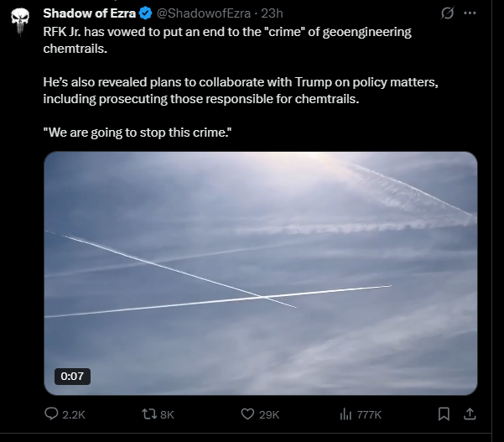Play the chemtrails sky video
Image resolution: width=504 pixels, height=442 pixels.
[260, 273]
